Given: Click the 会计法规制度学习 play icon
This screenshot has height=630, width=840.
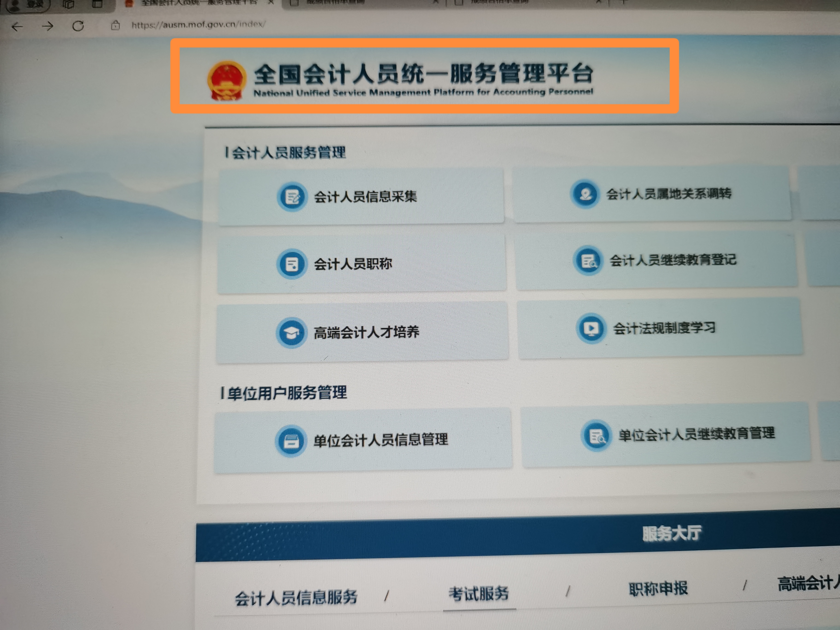Looking at the screenshot, I should 591,329.
